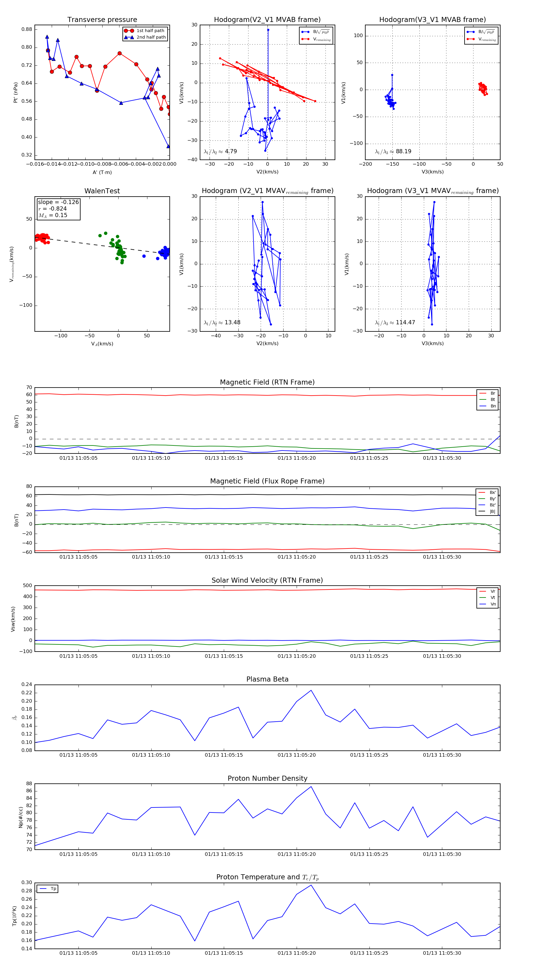Click the "Vsw(km/s)" y-axis label
Image resolution: width=535 pixels, height=980 pixels.
[13, 619]
